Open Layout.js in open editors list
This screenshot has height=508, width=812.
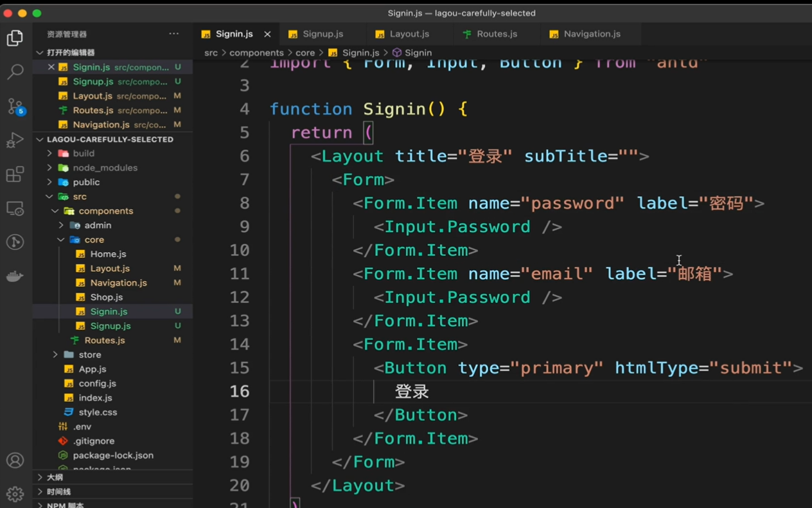[93, 96]
